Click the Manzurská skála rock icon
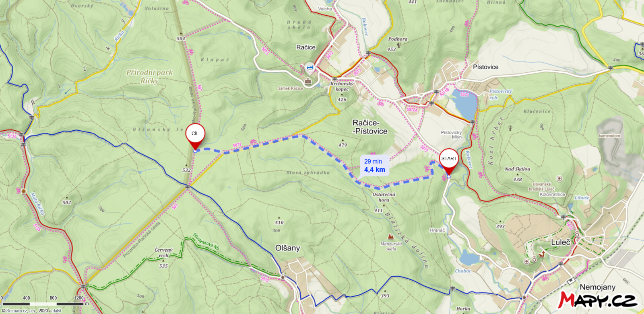 click(390, 236)
